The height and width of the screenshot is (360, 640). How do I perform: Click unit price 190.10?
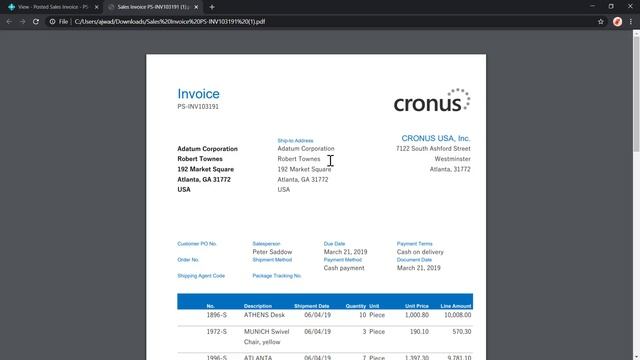coord(420,332)
